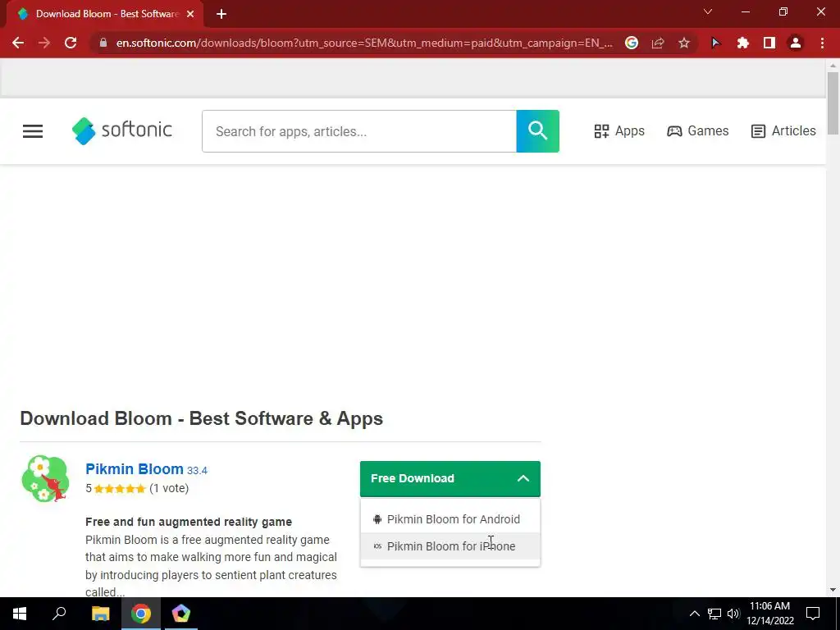Open the taskbar clock and date
The width and height of the screenshot is (840, 630).
click(x=769, y=614)
